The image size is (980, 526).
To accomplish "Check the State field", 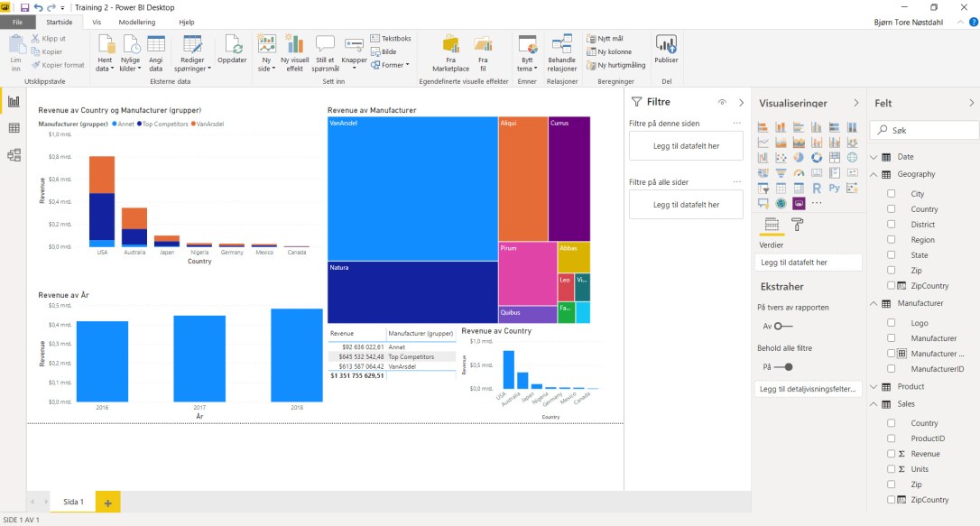I will [892, 254].
